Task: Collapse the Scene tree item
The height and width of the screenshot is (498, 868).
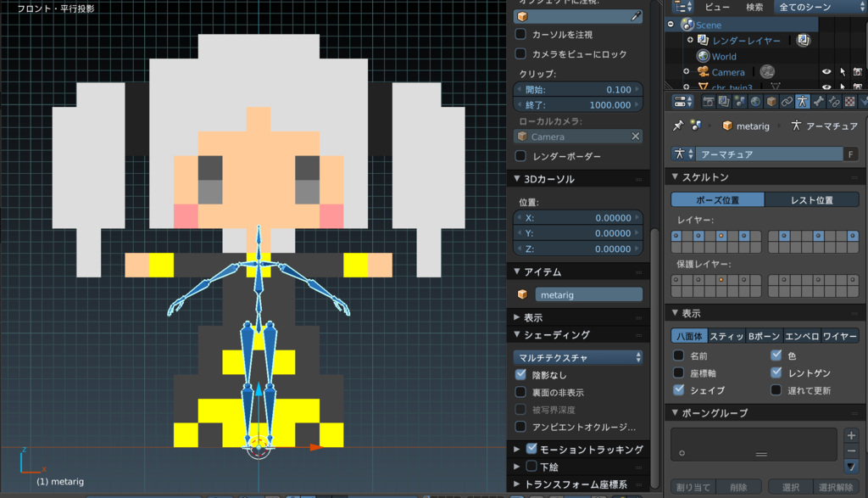Action: [671, 25]
